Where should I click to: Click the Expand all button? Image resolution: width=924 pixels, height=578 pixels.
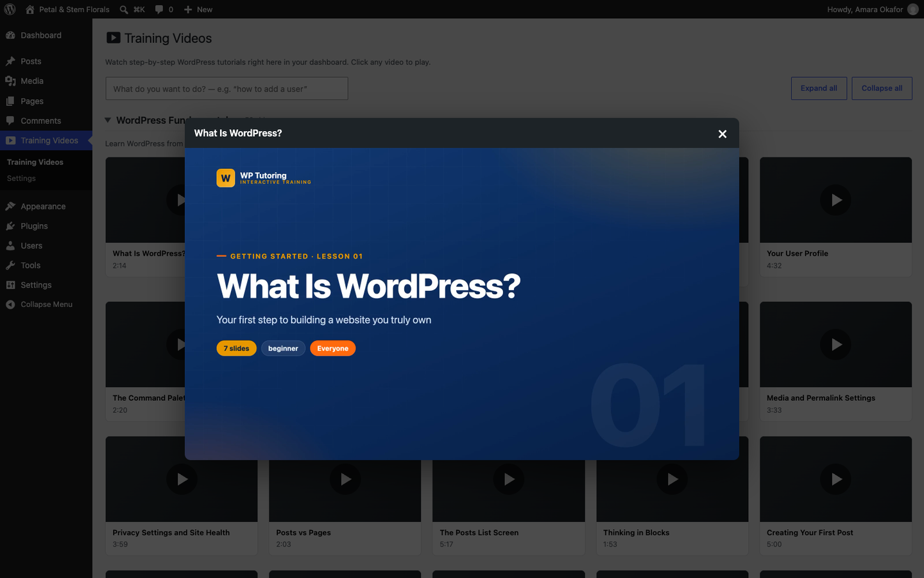click(819, 89)
